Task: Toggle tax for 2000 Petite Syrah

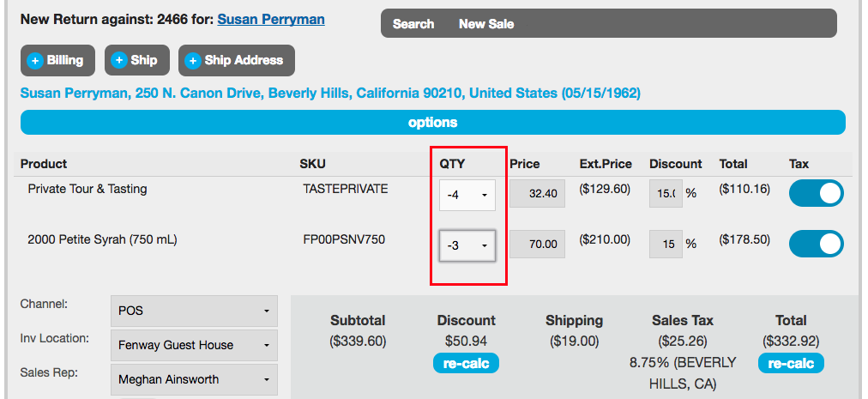Action: coord(816,245)
